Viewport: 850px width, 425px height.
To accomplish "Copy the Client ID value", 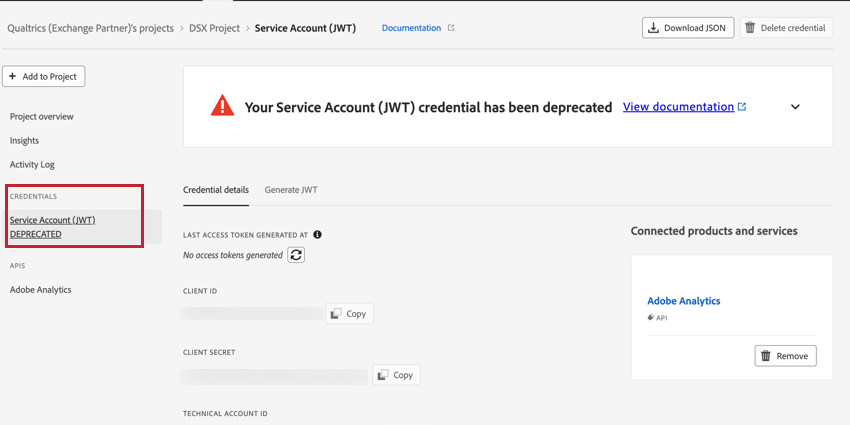I will [x=349, y=314].
